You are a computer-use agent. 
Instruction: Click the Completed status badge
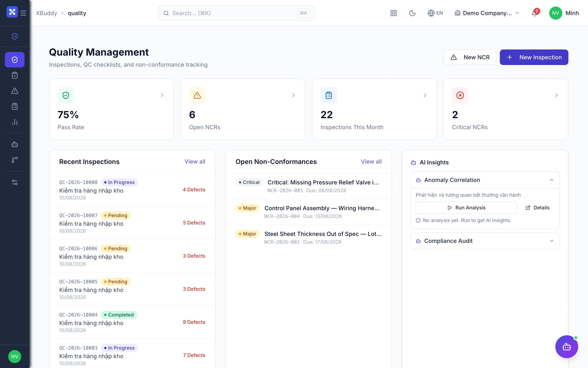point(119,315)
